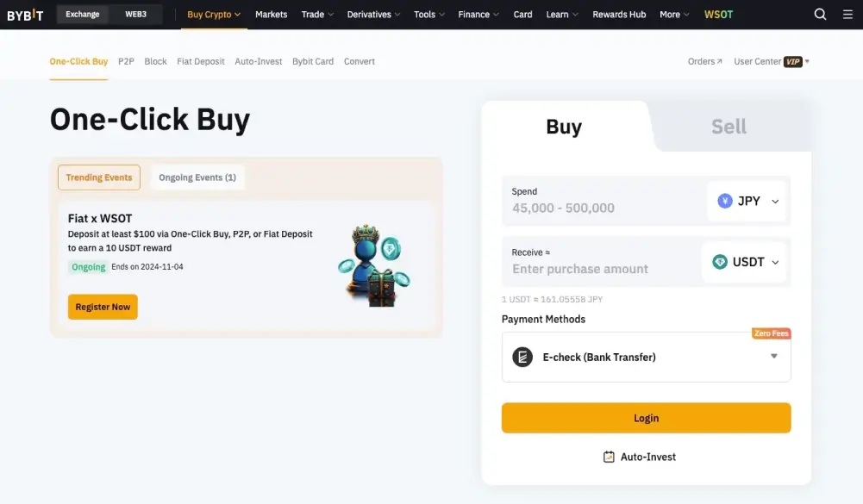Screen dimensions: 863x504
Task: Click the E-check bank transfer icon
Action: (522, 357)
